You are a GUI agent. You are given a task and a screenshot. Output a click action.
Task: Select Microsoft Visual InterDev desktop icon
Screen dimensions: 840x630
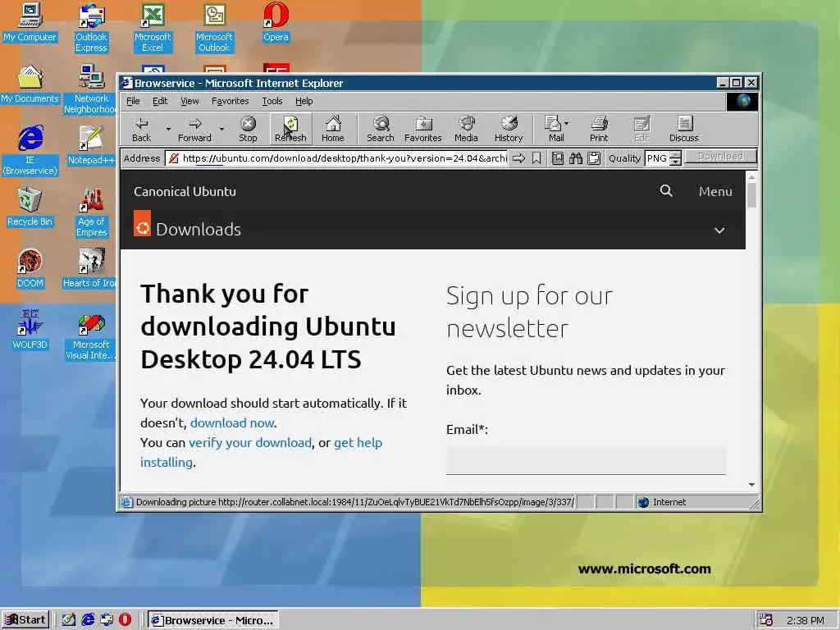tap(91, 336)
